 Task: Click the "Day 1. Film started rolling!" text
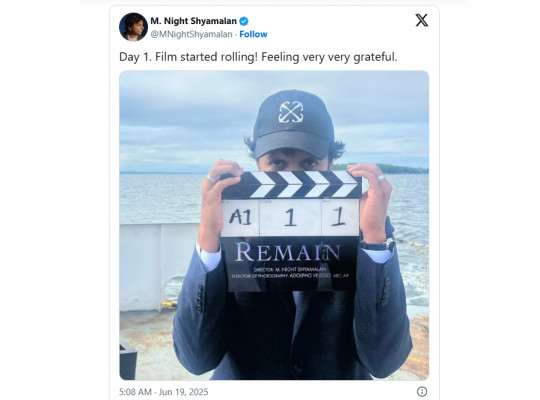click(x=188, y=57)
